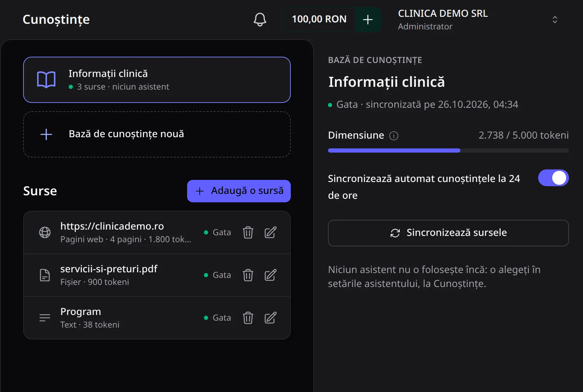Open the 100,00 RON balance
Screen dimensions: 583x392
coord(319,20)
